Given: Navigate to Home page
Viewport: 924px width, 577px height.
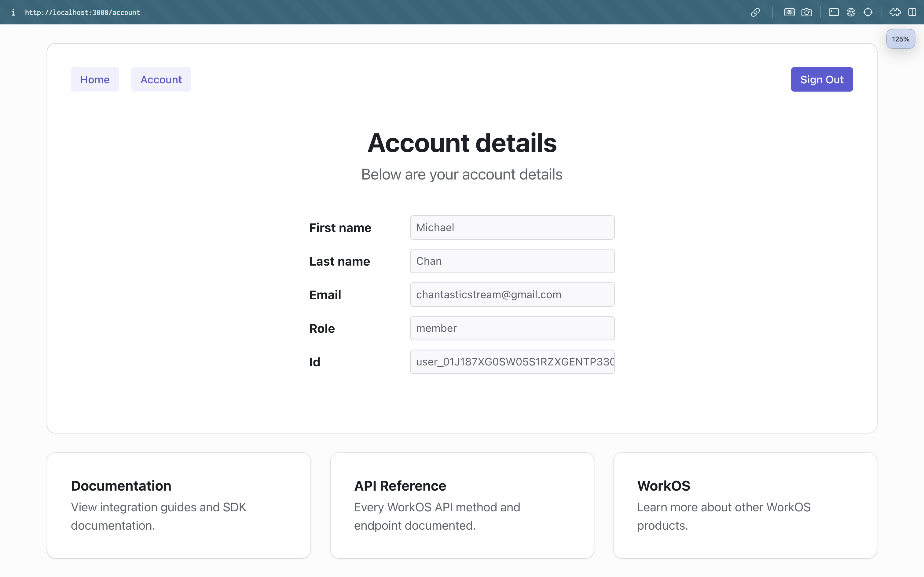Looking at the screenshot, I should coord(94,79).
